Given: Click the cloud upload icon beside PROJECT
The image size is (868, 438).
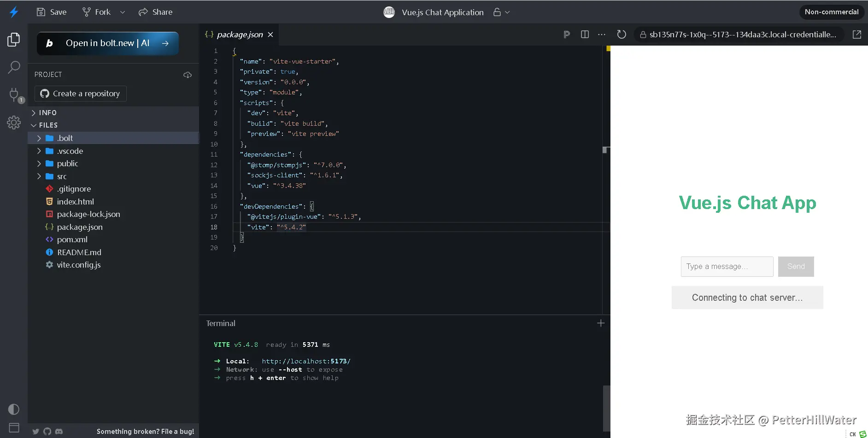Looking at the screenshot, I should coord(188,75).
